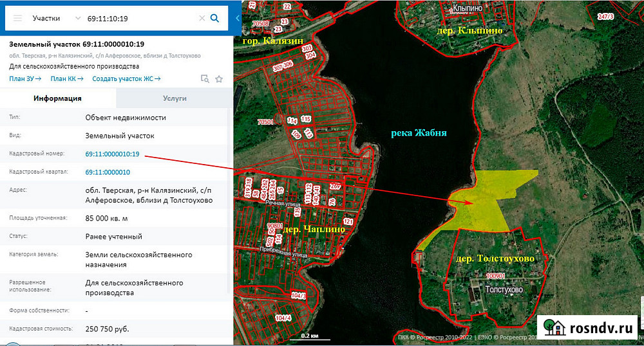The image size is (644, 346).
Task: Collapse the side panel with arrow
Action: point(237,18)
